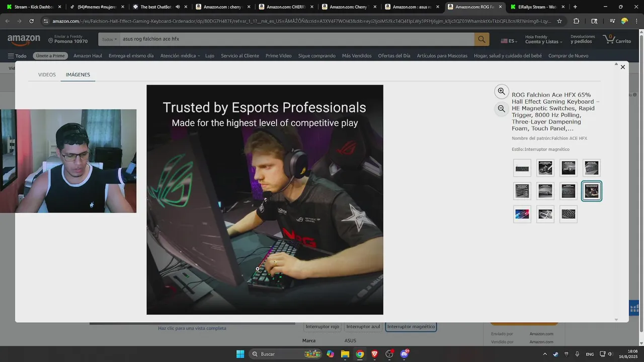Select Interruptor magnético style option
The image size is (644, 362).
pos(411,327)
